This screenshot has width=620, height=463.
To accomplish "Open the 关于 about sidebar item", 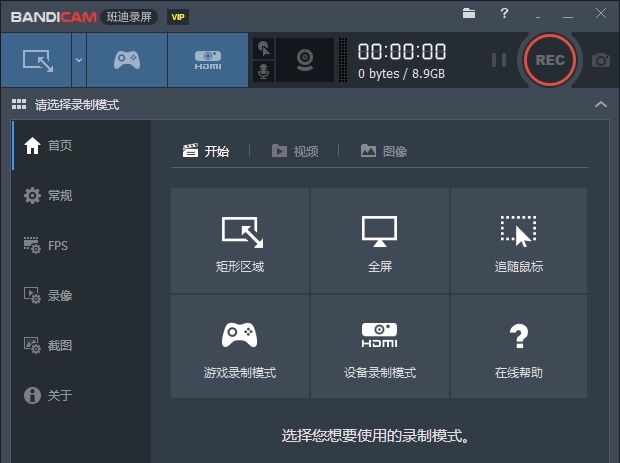I will pos(82,395).
